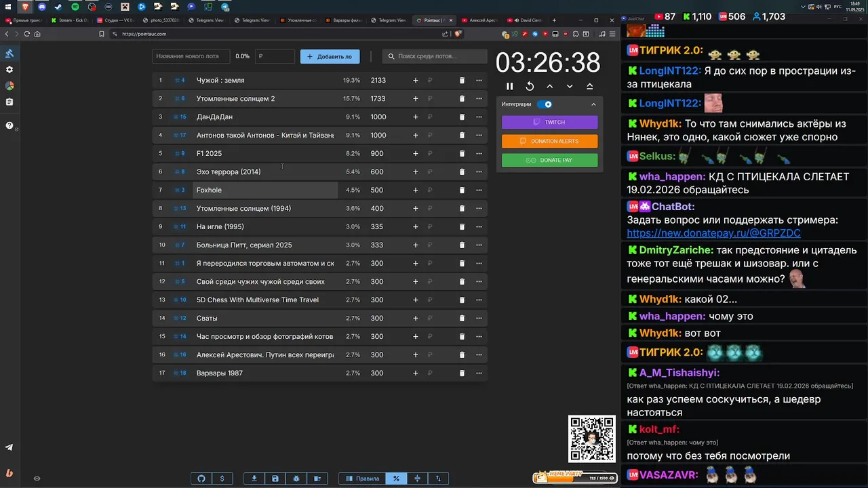The width and height of the screenshot is (868, 488).
Task: Open more options for Варвары 1987 lot
Action: [x=479, y=373]
